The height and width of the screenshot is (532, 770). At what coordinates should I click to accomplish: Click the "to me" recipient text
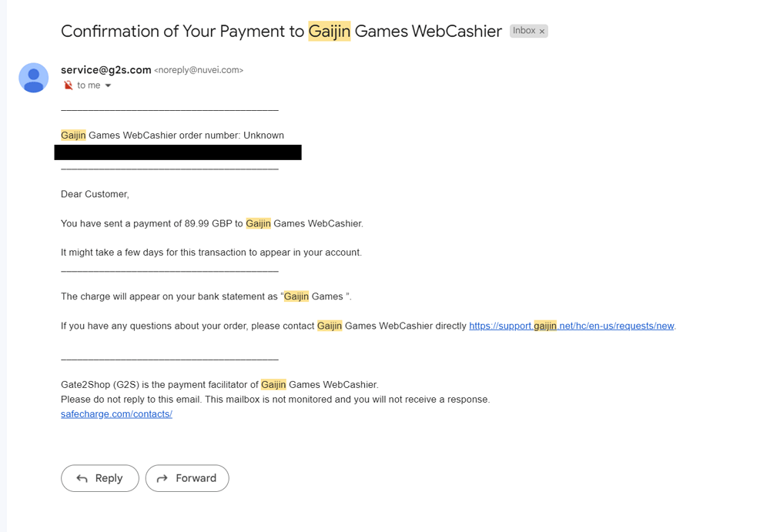point(89,85)
